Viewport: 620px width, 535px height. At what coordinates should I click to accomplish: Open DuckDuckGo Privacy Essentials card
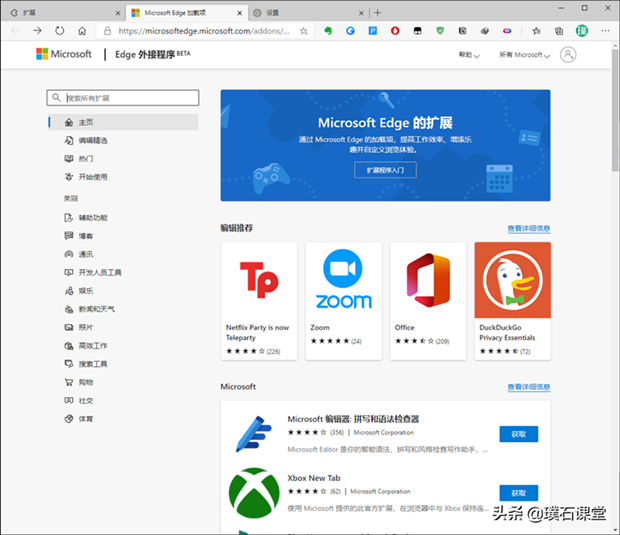coord(512,301)
